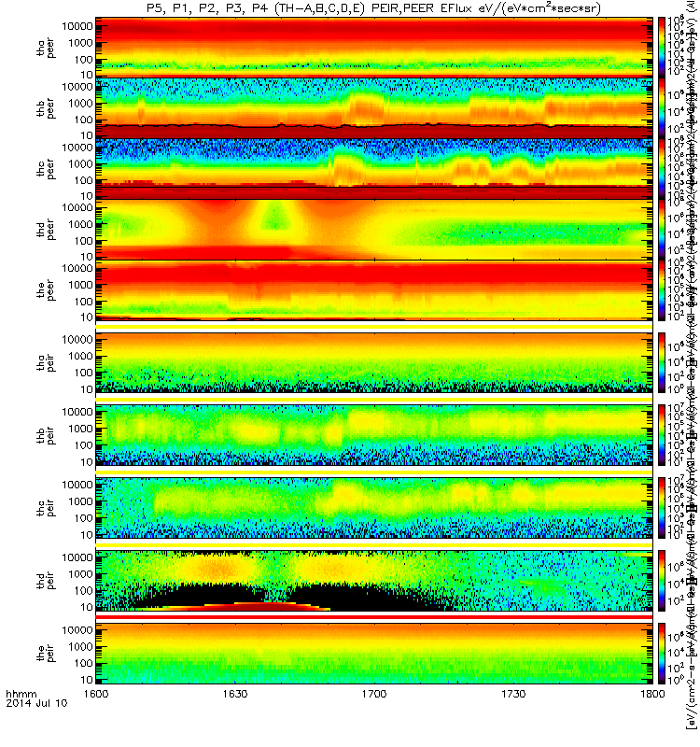Click the plot title starting with 'P5, P1, P2'
Viewport: 700px width, 747px height.
pos(373,8)
